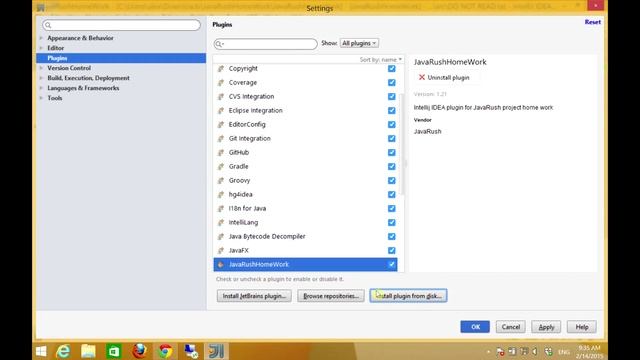Click Uninstall plugin link
The height and width of the screenshot is (360, 640).
point(448,78)
